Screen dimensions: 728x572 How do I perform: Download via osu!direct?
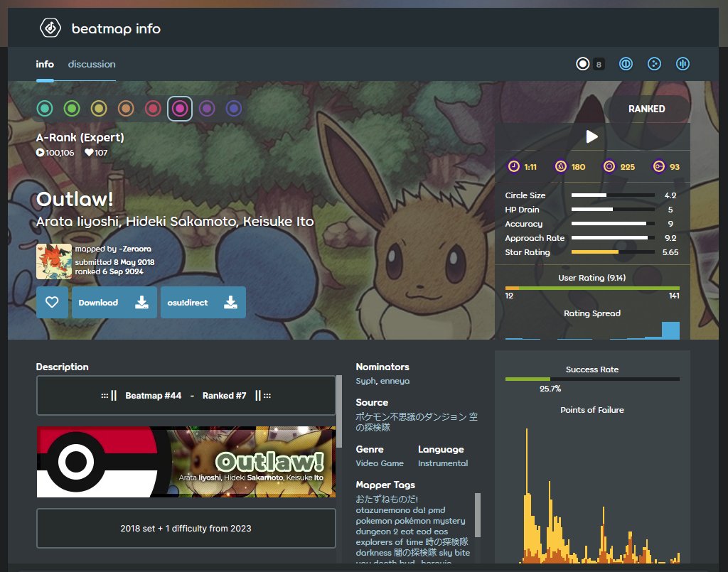pos(203,303)
